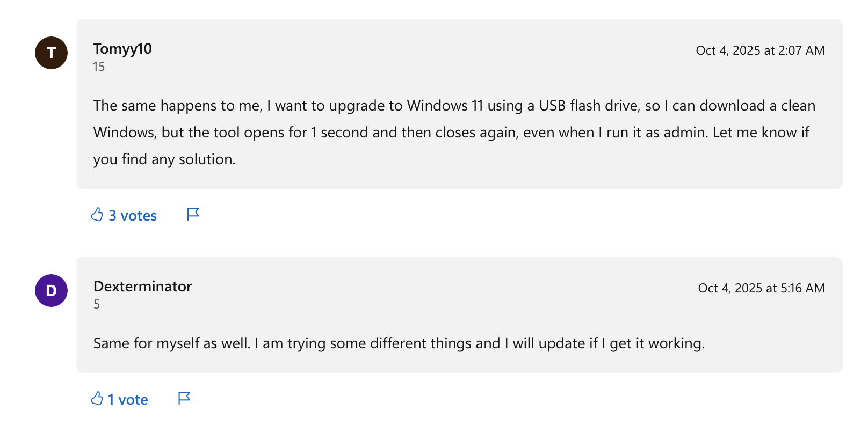The image size is (868, 440).
Task: Open Tomyy10's profile avatar
Action: point(51,53)
